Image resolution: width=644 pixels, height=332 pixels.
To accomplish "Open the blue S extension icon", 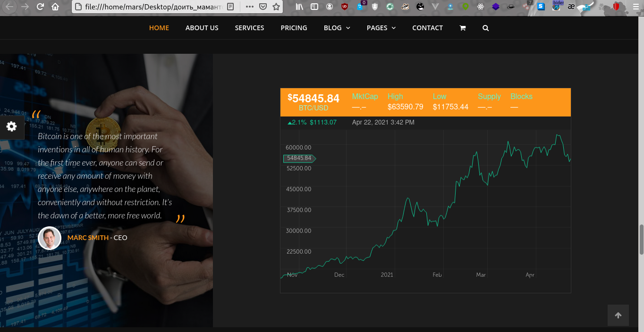I will [541, 7].
